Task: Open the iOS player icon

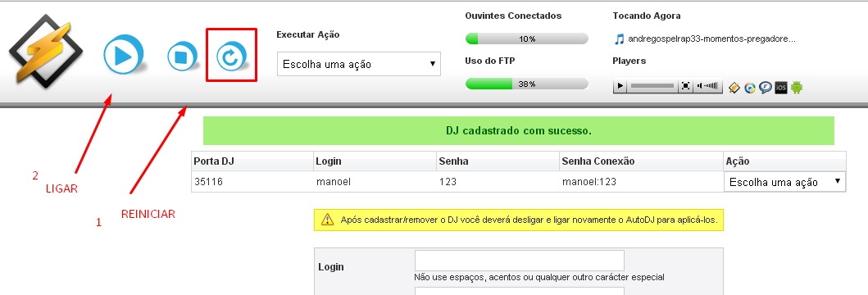Action: 781,87
